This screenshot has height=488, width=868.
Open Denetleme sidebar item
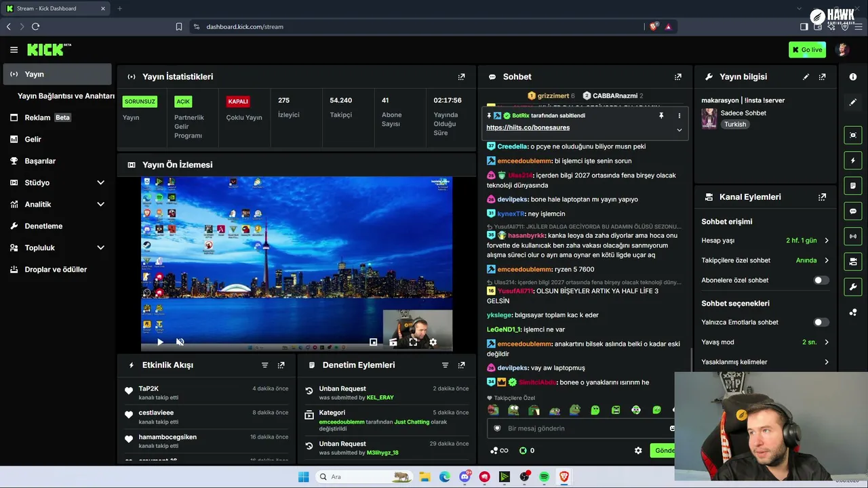click(x=57, y=226)
